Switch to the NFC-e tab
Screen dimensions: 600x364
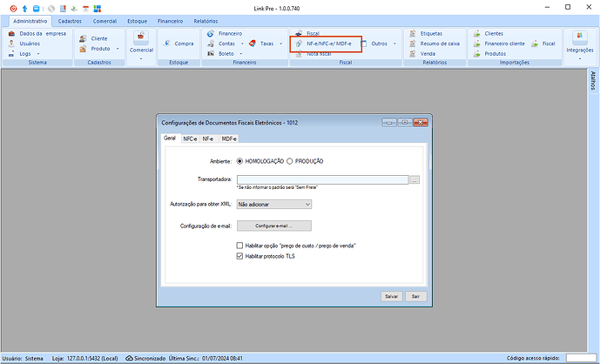pos(188,138)
